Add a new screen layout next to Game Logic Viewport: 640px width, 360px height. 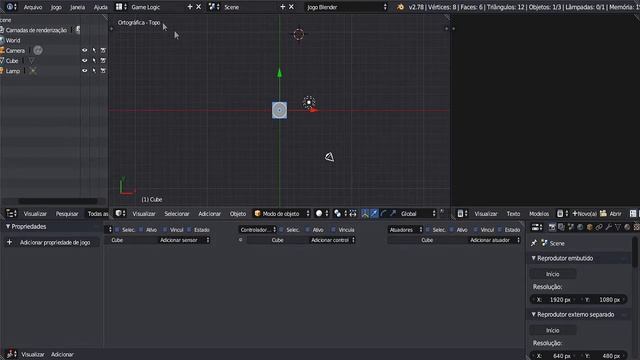pyautogui.click(x=190, y=7)
